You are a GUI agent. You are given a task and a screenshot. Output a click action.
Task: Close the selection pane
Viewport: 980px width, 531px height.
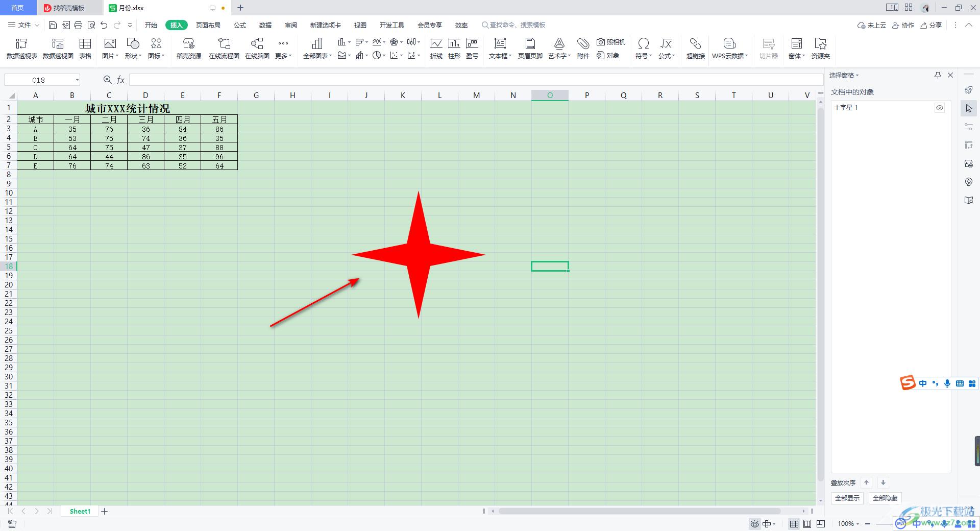pyautogui.click(x=950, y=75)
